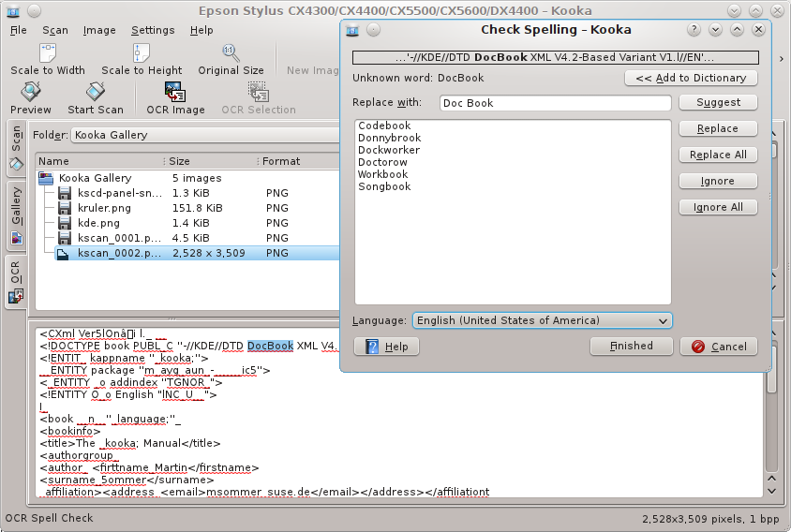Click the Kooka main window menu icon
Screen dimensions: 791x532
(x=13, y=10)
